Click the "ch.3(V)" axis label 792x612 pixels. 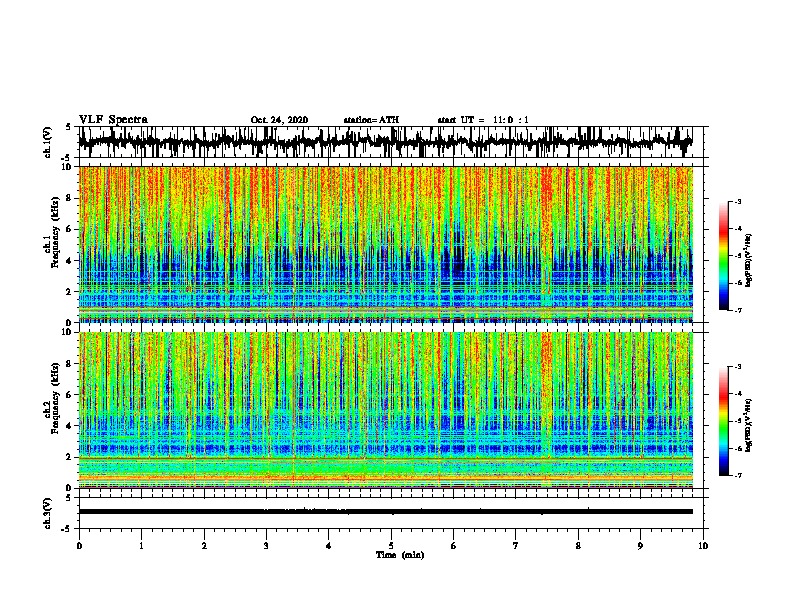click(48, 513)
